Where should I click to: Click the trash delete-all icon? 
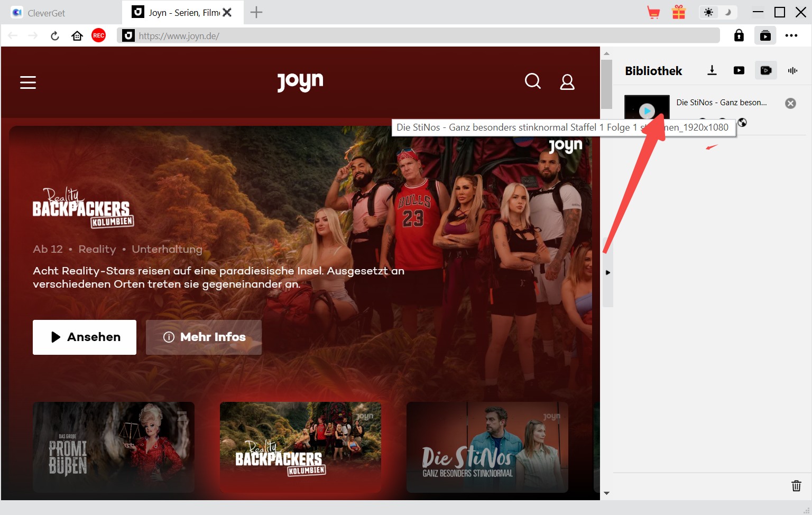(x=796, y=485)
